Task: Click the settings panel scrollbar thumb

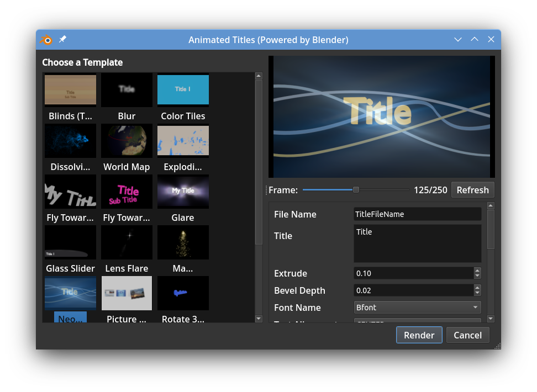Action: pos(491,230)
